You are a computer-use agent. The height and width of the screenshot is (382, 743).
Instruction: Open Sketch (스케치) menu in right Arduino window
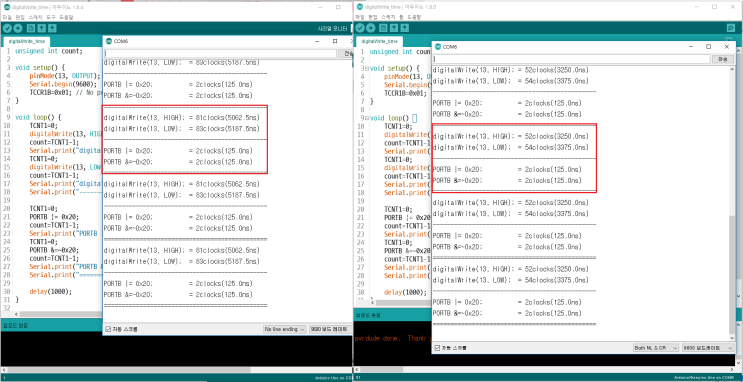coord(389,17)
